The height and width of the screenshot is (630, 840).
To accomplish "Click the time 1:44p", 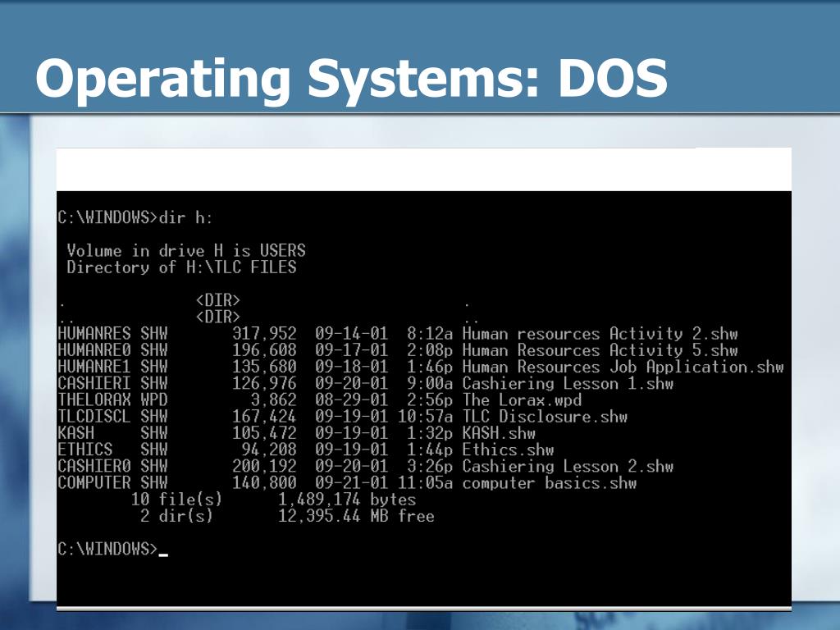I will [430, 450].
